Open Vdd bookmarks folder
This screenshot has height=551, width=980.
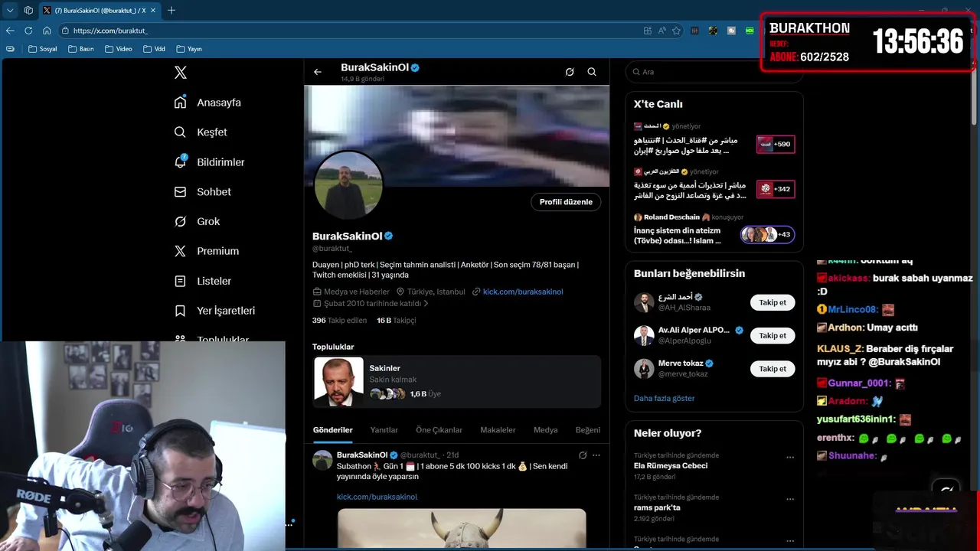154,49
